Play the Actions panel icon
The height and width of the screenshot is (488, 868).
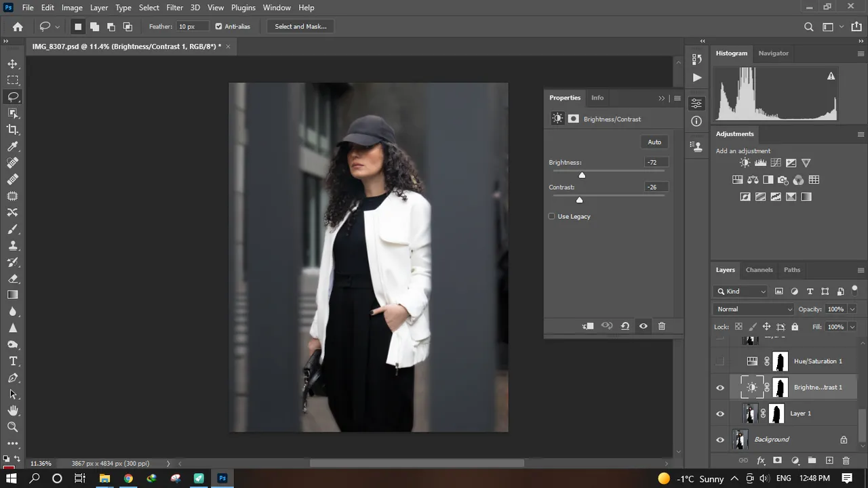696,77
